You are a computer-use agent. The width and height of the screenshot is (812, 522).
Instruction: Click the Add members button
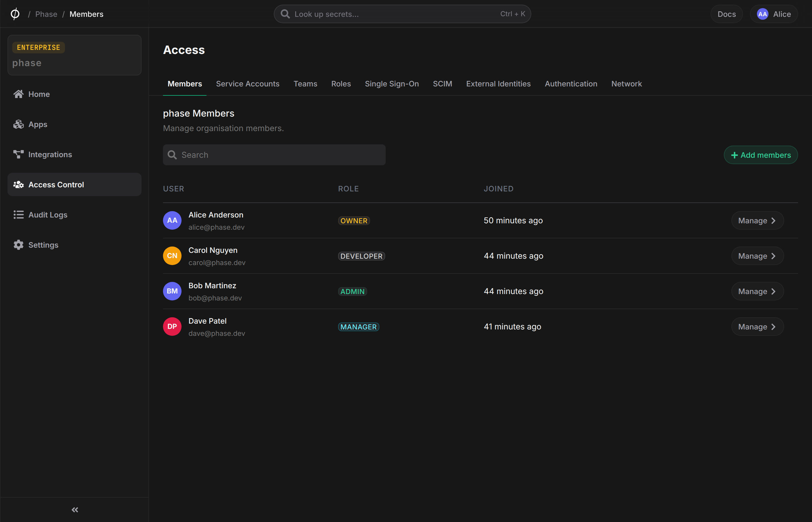pos(761,155)
